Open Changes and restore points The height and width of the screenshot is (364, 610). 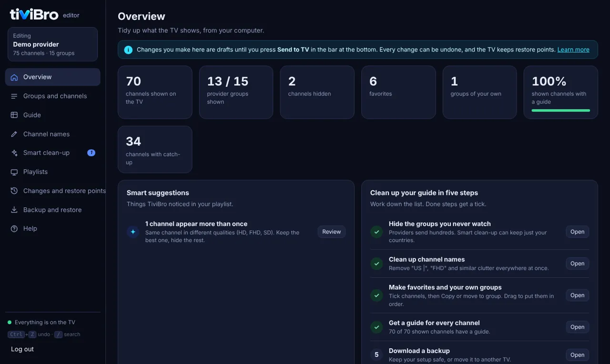click(x=52, y=191)
